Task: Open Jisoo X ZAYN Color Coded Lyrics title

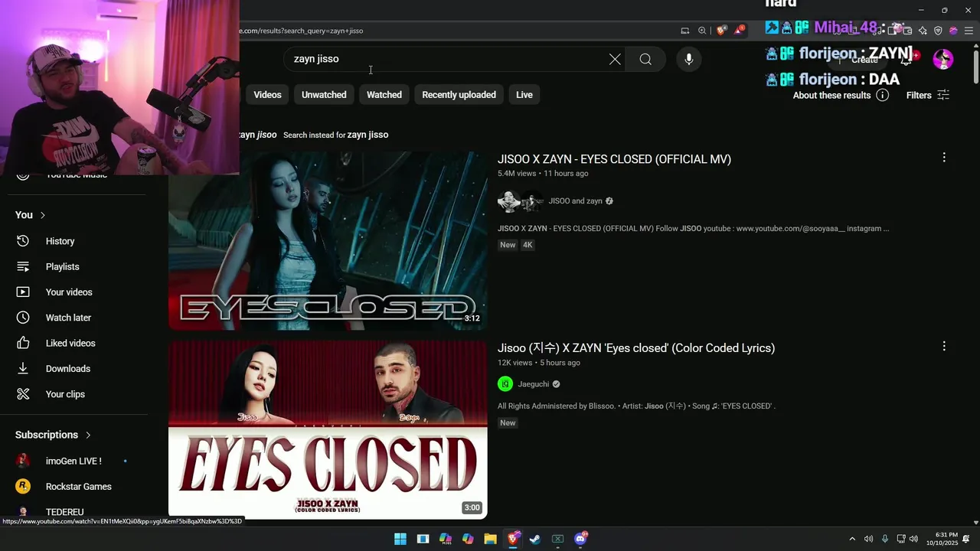Action: point(636,347)
